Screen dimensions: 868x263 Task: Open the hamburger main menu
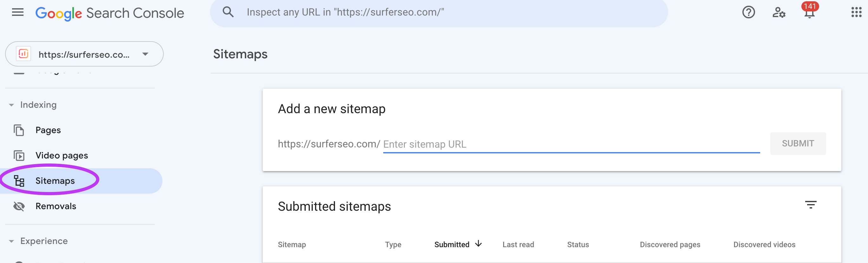(x=17, y=13)
